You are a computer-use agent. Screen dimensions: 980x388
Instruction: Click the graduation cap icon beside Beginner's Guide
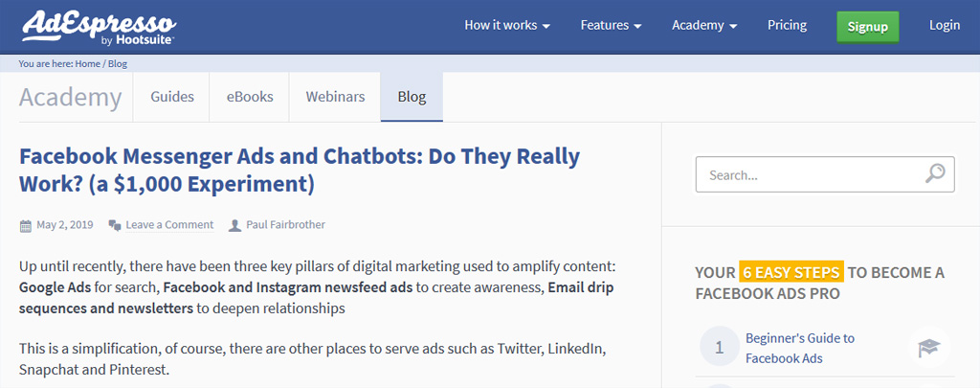point(929,348)
